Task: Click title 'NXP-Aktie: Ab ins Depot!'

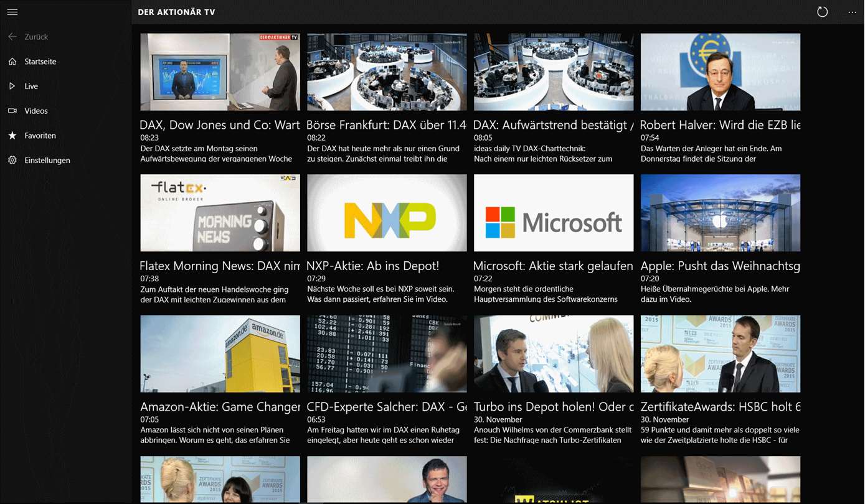Action: [x=373, y=266]
